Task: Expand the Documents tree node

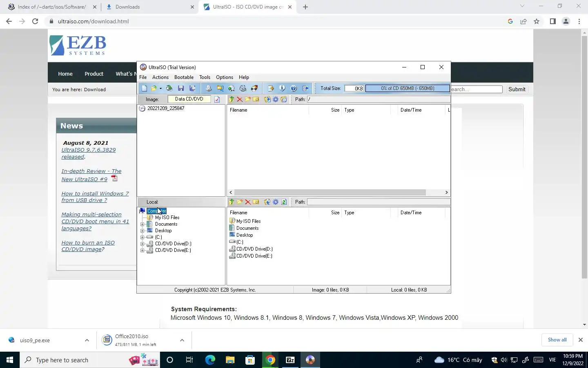Action: click(x=142, y=224)
